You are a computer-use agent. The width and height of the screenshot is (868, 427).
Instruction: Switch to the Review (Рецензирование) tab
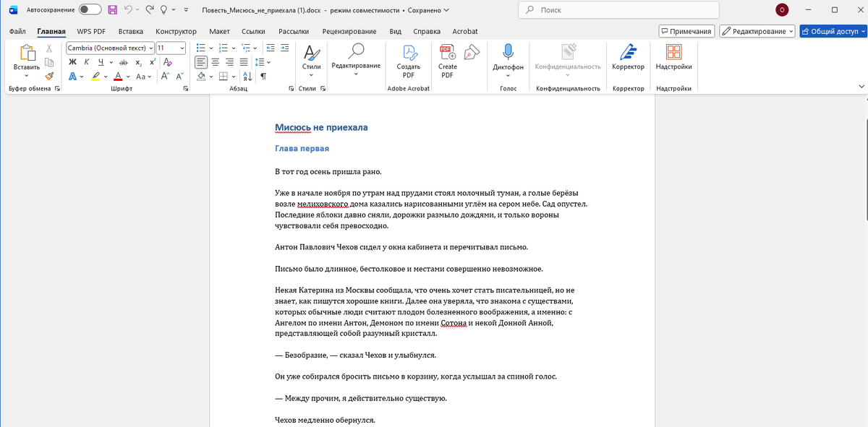(349, 31)
